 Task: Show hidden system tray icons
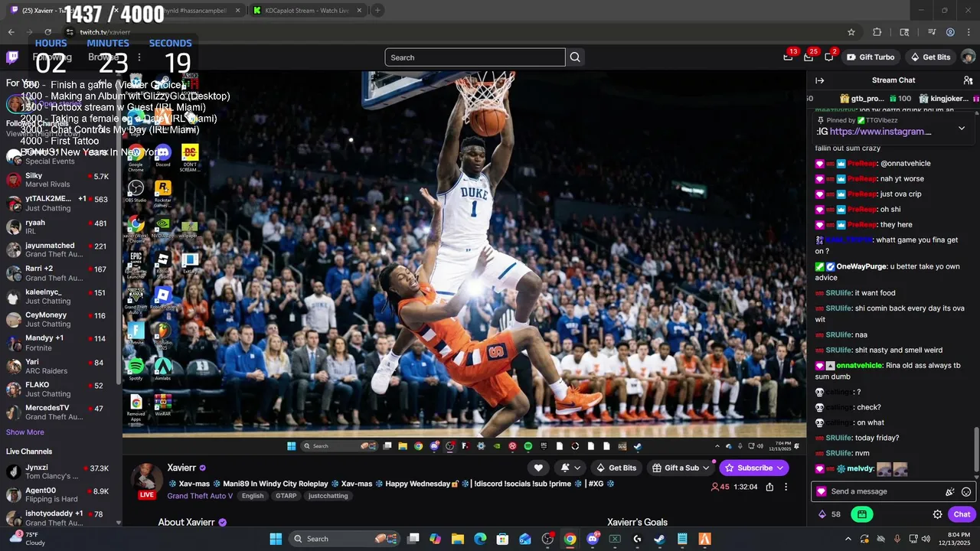848,539
